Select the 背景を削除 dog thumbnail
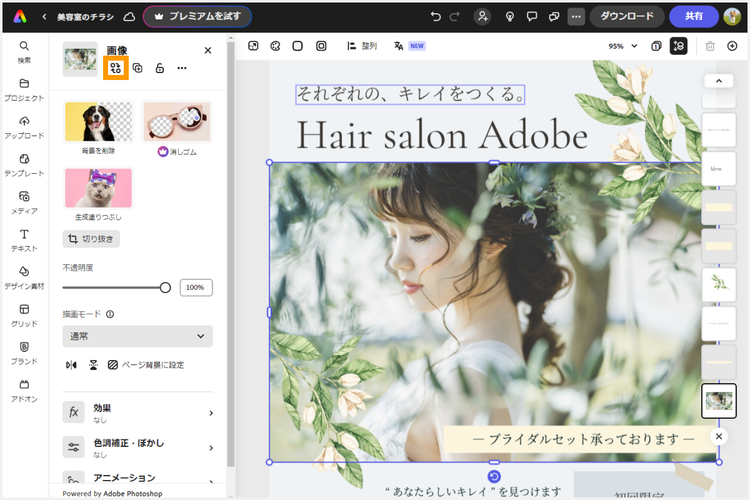 click(99, 122)
